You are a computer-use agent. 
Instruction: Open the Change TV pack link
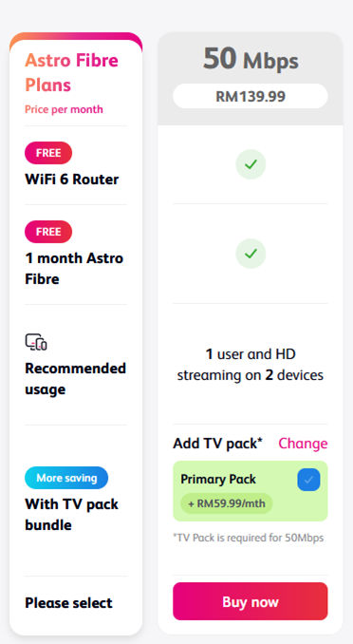coord(303,444)
